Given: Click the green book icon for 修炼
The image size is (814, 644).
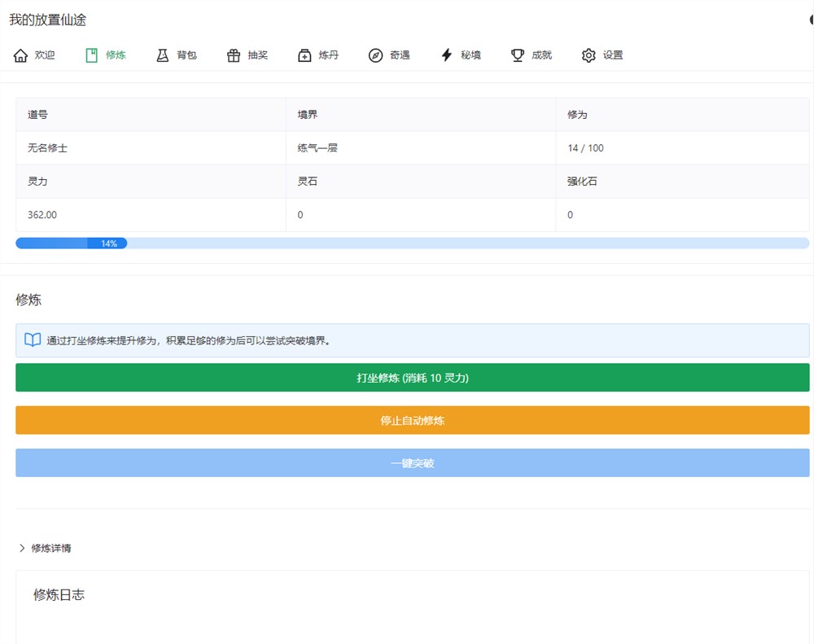Looking at the screenshot, I should tap(92, 55).
